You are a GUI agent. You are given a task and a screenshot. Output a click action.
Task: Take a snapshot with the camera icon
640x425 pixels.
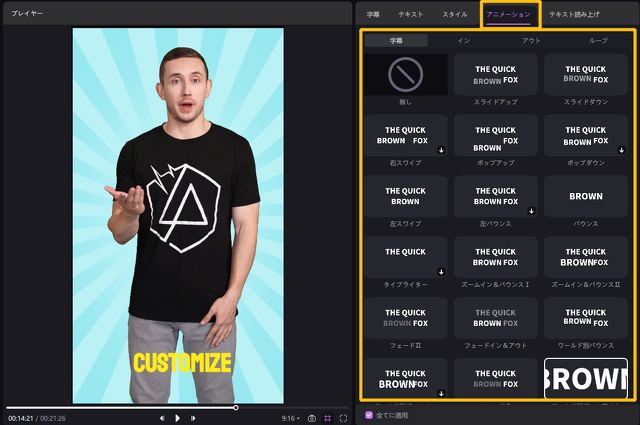pos(312,417)
